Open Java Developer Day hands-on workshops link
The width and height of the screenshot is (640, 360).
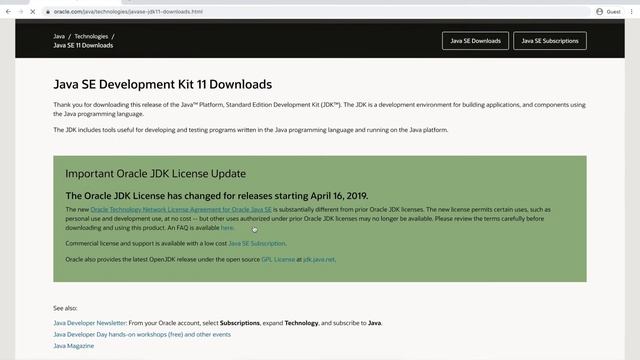click(x=142, y=334)
